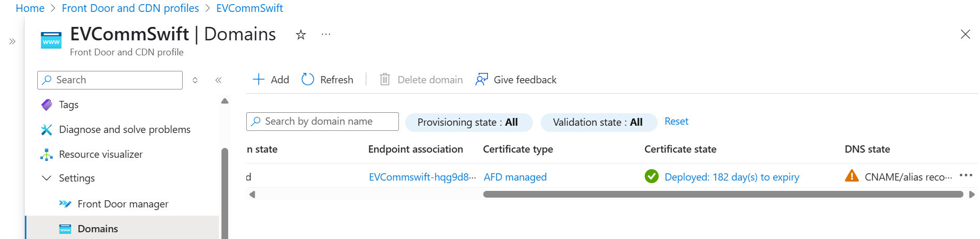980x239 pixels.
Task: Click the AFD managed certificate link
Action: click(x=515, y=177)
